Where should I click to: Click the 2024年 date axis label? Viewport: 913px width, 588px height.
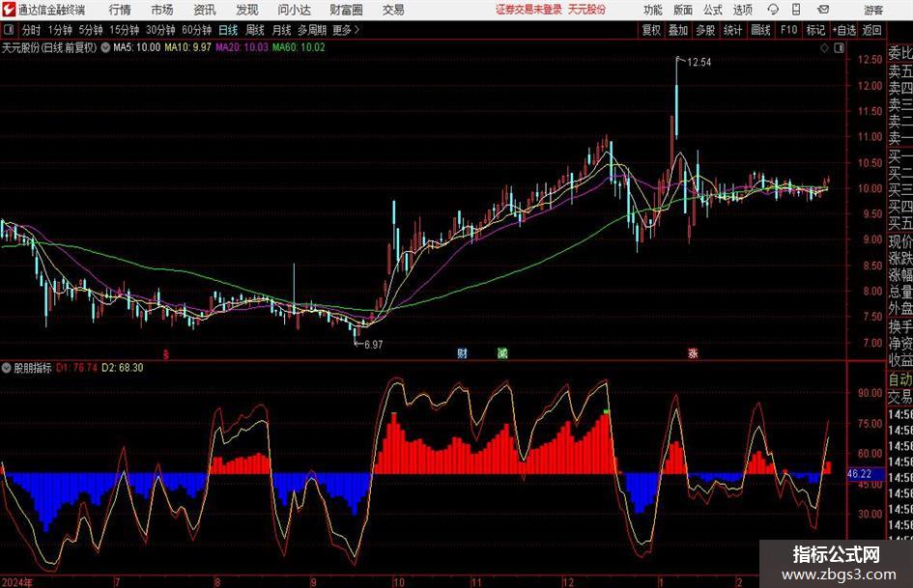(x=16, y=582)
